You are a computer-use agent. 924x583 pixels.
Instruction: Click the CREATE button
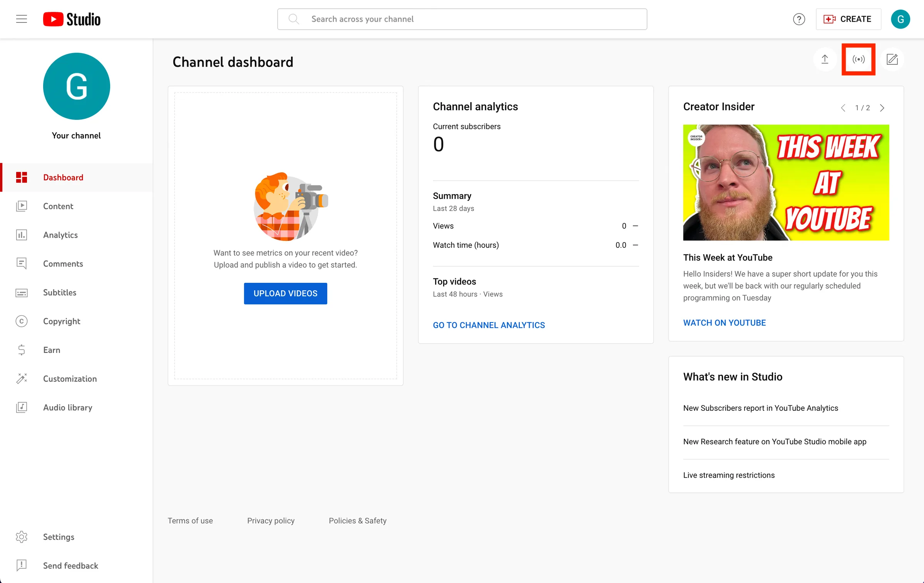[x=848, y=19]
